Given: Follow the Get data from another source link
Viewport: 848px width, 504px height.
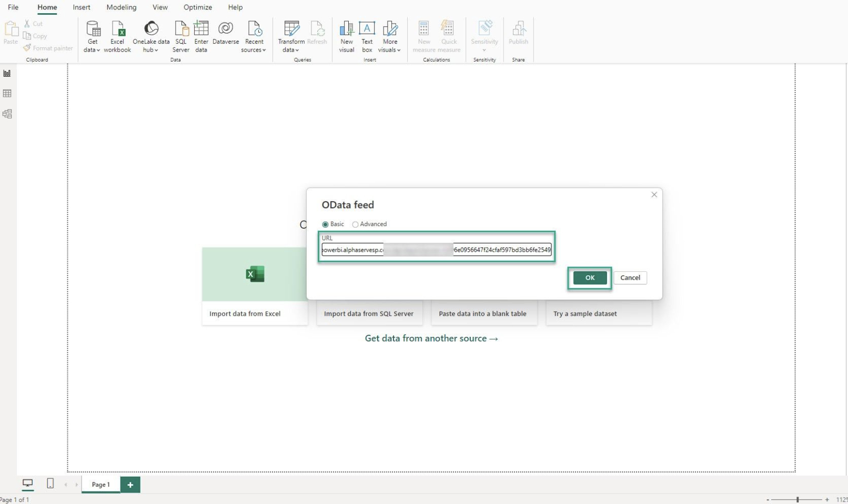Looking at the screenshot, I should click(x=430, y=338).
